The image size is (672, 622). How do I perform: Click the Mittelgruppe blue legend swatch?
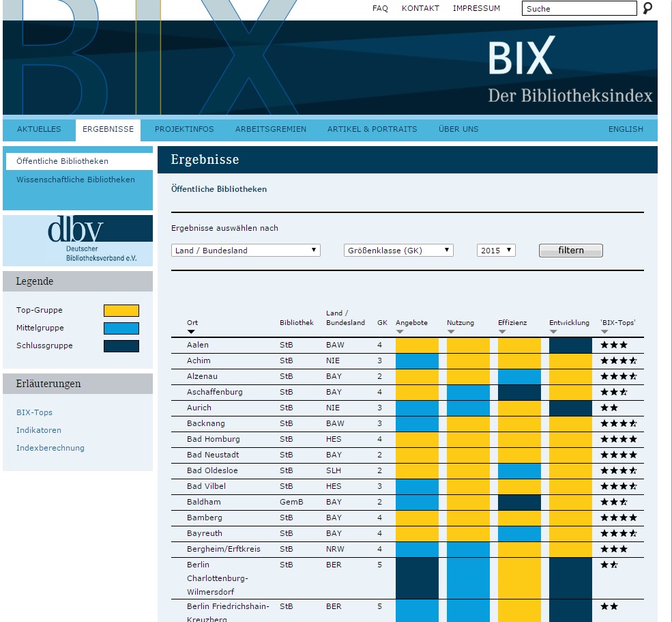pyautogui.click(x=121, y=328)
